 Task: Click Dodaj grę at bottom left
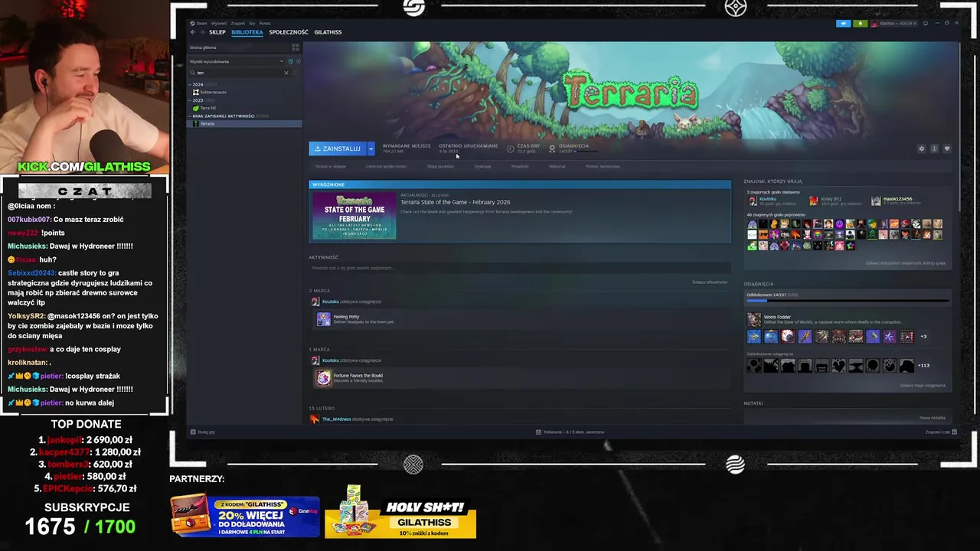click(203, 432)
